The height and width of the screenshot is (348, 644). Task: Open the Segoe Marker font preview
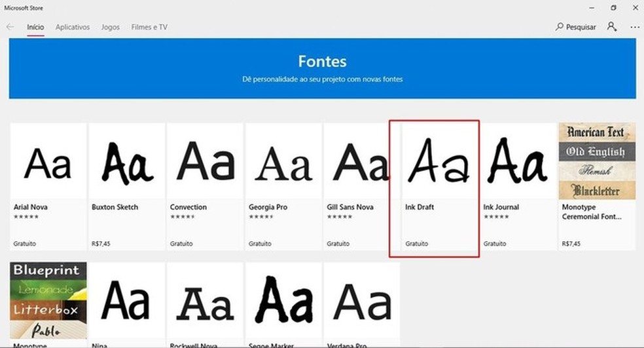tap(283, 300)
